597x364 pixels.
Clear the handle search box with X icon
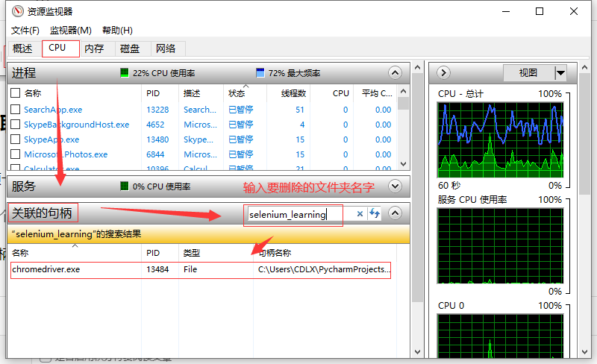(360, 214)
